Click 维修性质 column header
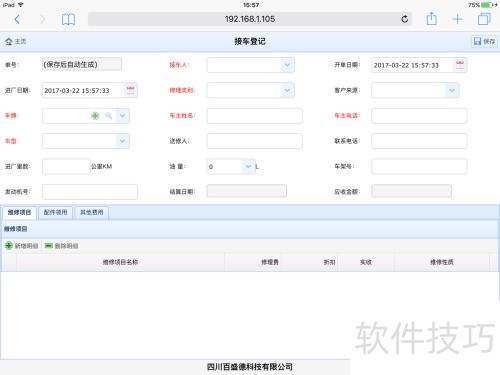This screenshot has width=500, height=375. pos(442,262)
